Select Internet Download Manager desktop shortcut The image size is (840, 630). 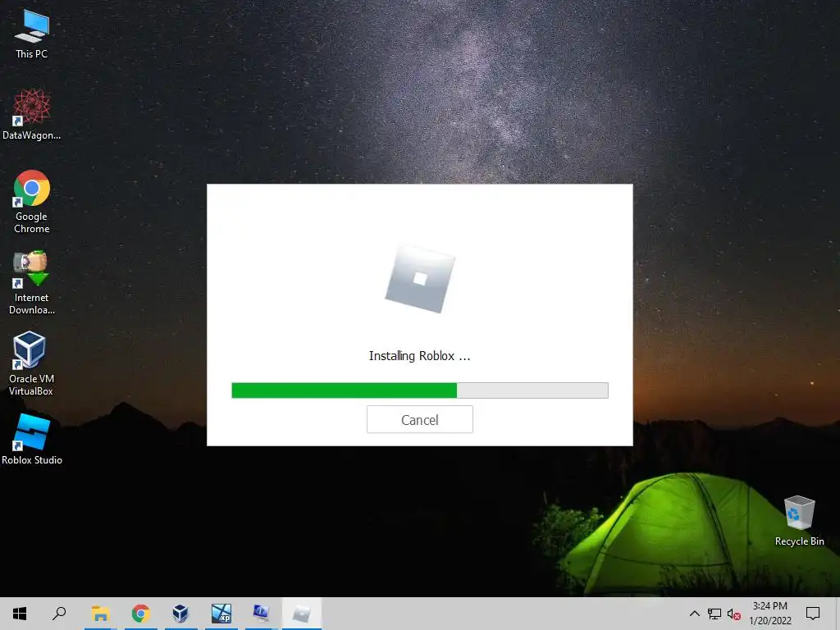[31, 283]
